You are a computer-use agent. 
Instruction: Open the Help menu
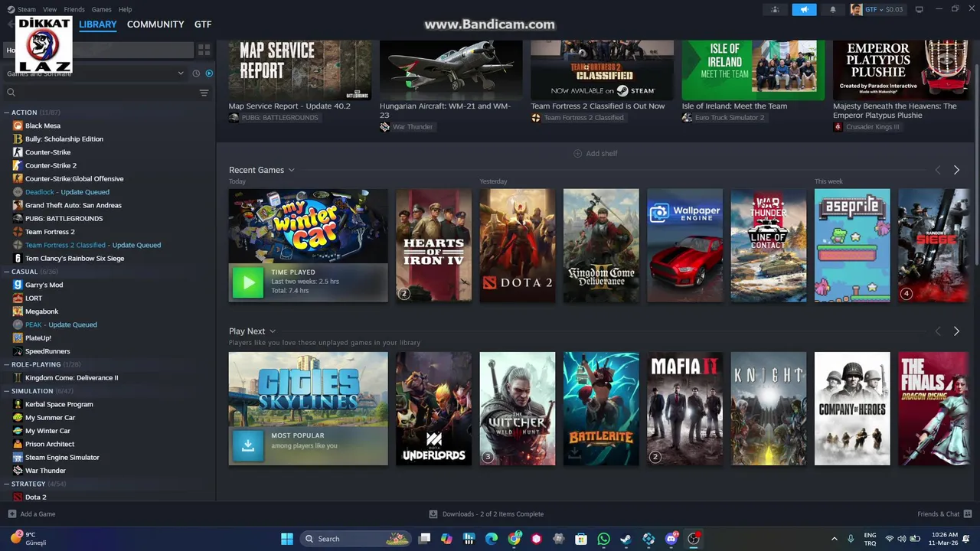click(126, 9)
